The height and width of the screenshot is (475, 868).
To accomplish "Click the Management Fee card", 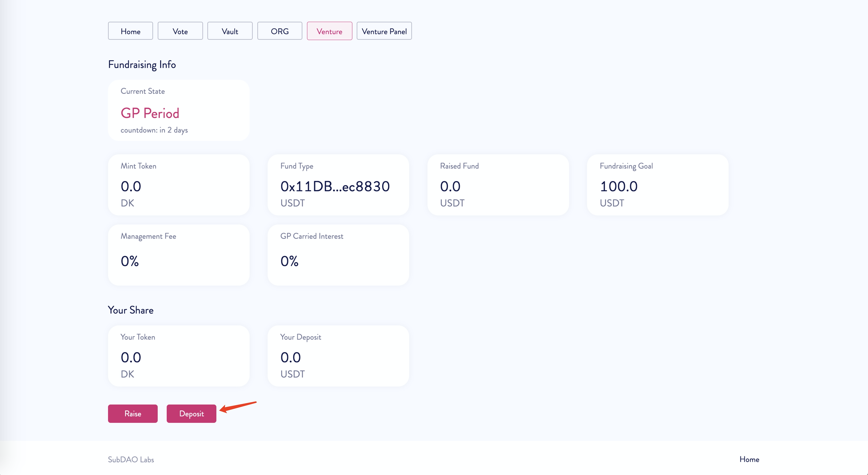I will [179, 255].
